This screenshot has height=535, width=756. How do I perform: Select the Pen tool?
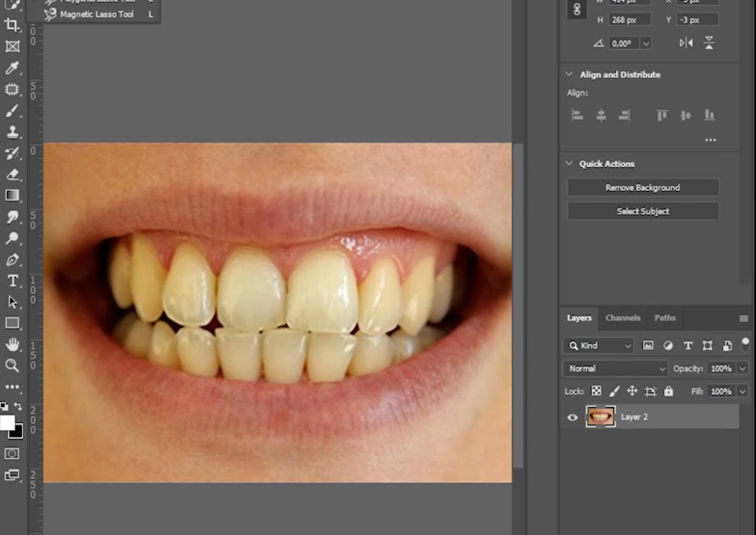pyautogui.click(x=12, y=260)
